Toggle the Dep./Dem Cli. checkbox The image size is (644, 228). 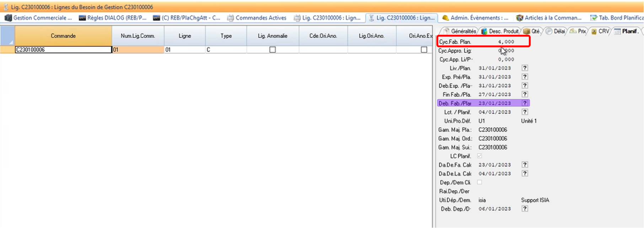479,182
